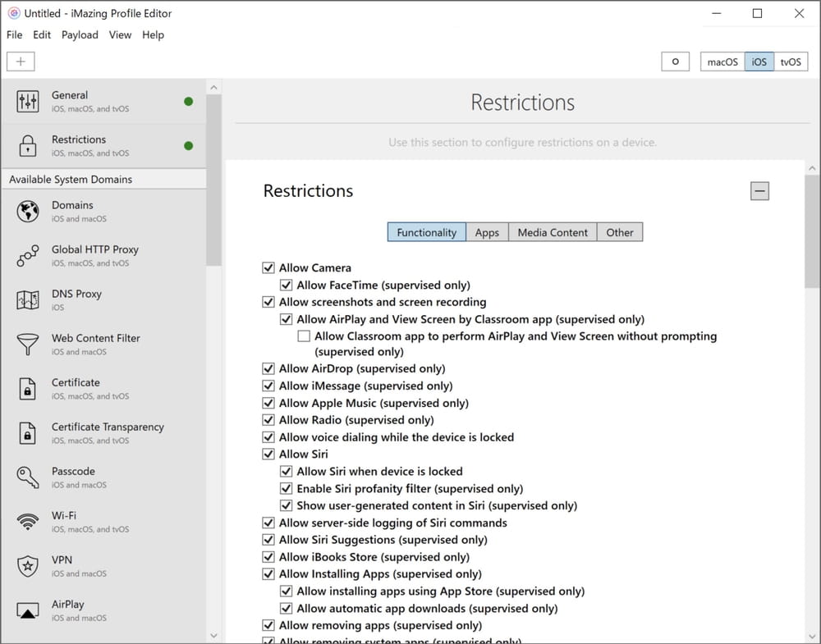Image resolution: width=821 pixels, height=644 pixels.
Task: Open the View menu
Action: tap(120, 34)
